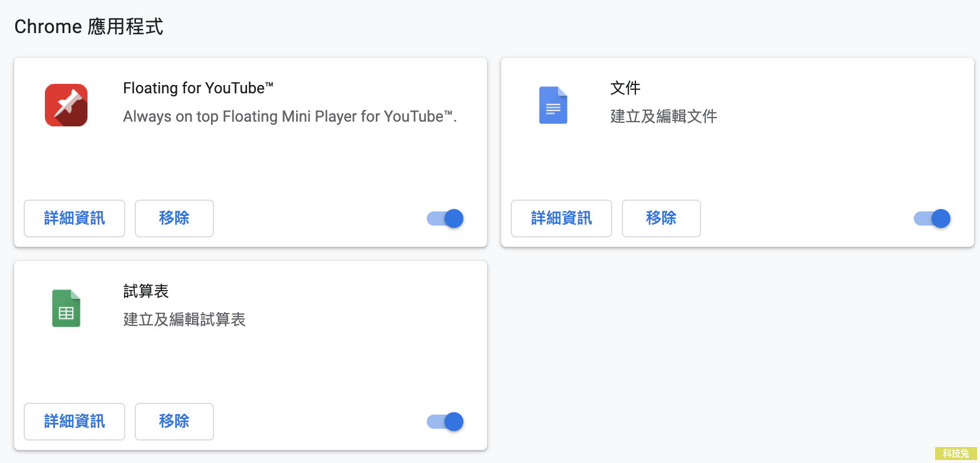The image size is (980, 463).
Task: Disable the Floating for YouTube toggle
Action: (445, 219)
